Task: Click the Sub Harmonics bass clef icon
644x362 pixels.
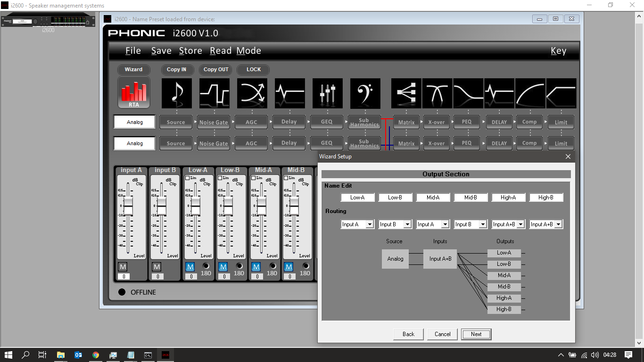Action: (365, 93)
